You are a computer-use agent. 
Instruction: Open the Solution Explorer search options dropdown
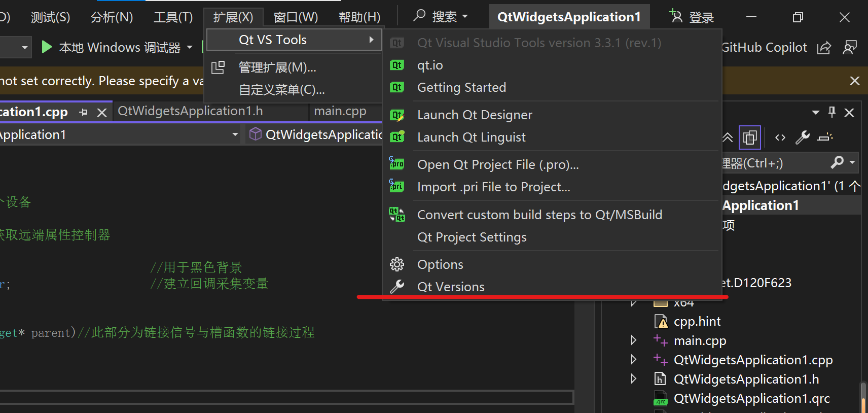click(x=852, y=162)
